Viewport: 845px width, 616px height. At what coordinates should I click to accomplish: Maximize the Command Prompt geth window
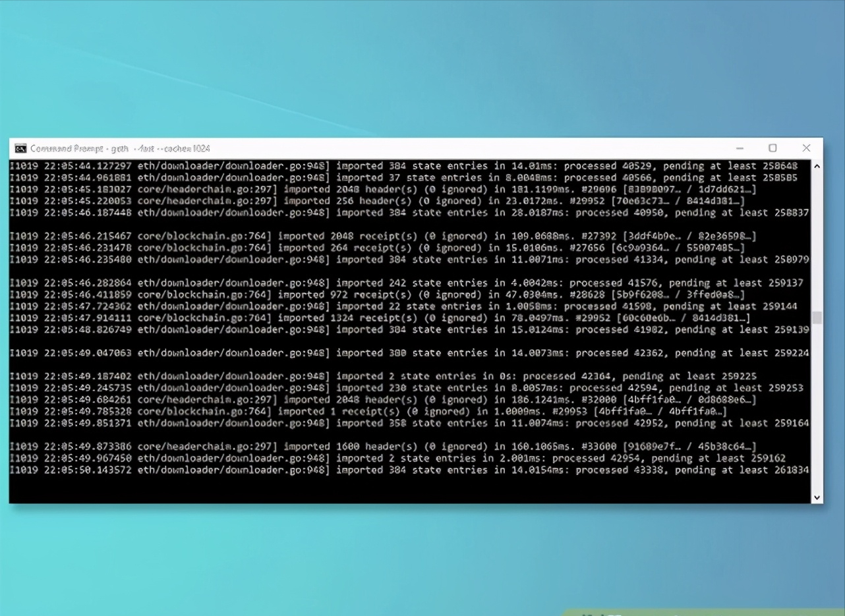[x=772, y=148]
